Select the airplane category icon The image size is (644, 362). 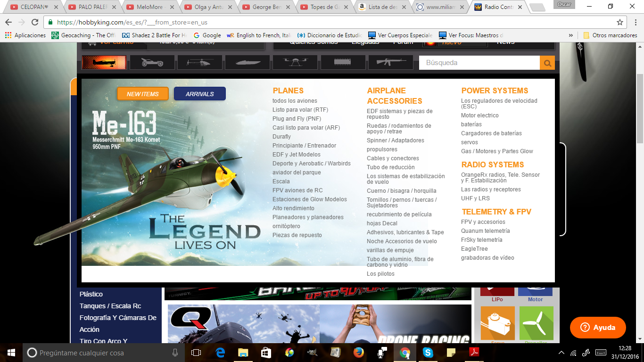point(104,63)
